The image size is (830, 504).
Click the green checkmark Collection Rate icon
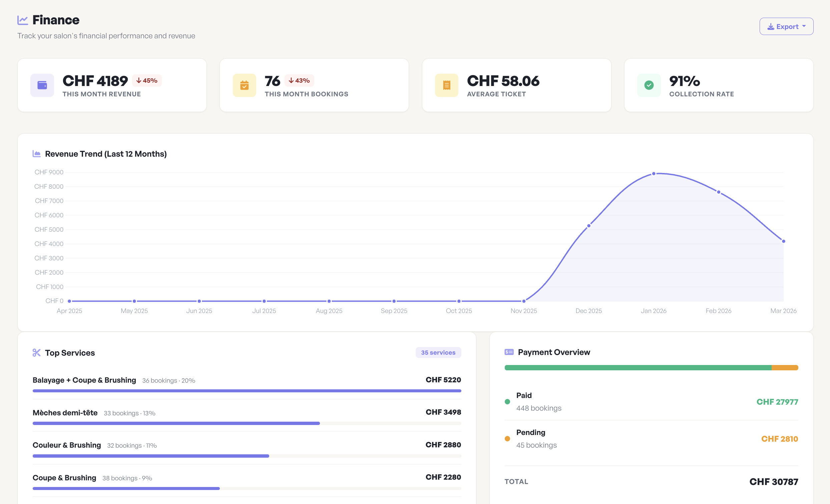coord(649,85)
